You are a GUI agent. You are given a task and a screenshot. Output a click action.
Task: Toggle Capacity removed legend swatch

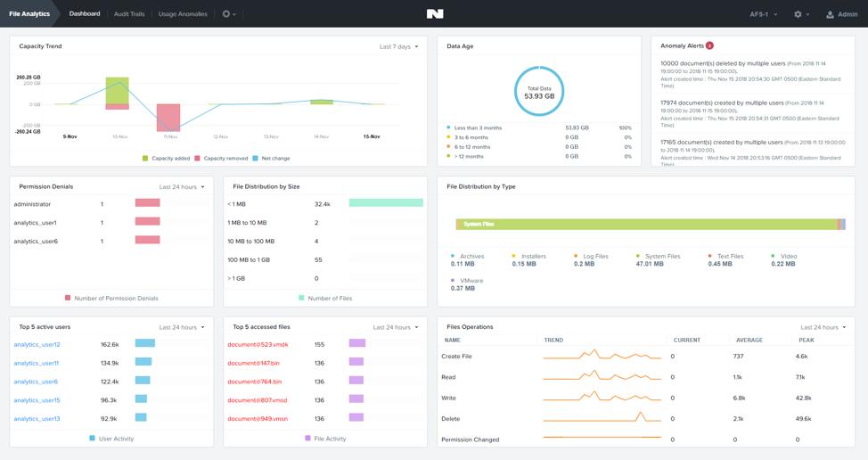point(197,159)
